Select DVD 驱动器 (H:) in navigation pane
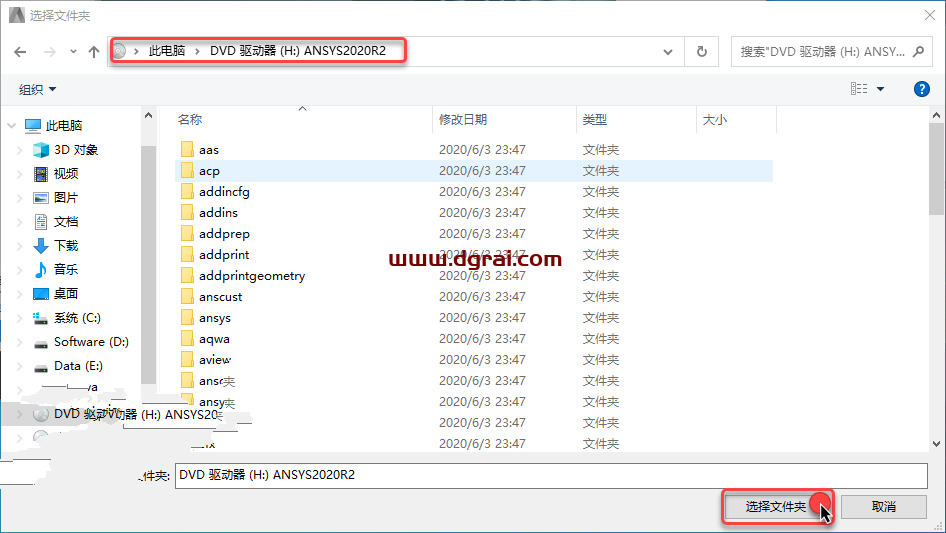 point(138,414)
